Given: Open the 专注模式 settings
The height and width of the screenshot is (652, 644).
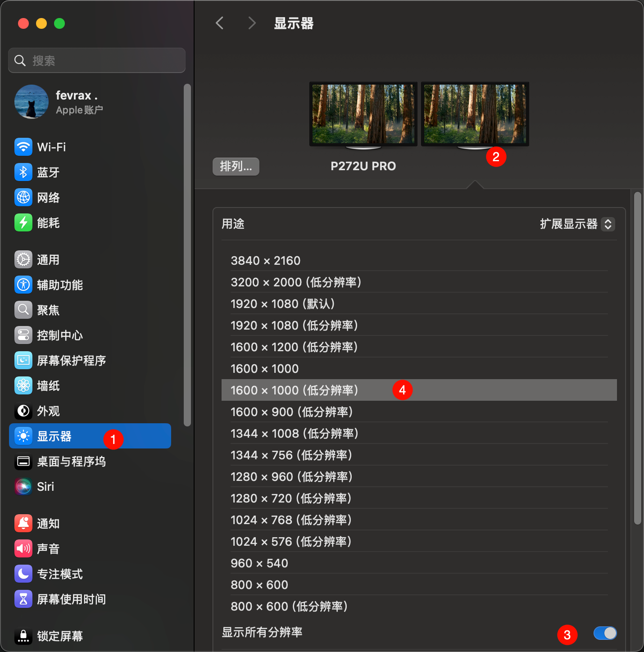Looking at the screenshot, I should point(59,574).
